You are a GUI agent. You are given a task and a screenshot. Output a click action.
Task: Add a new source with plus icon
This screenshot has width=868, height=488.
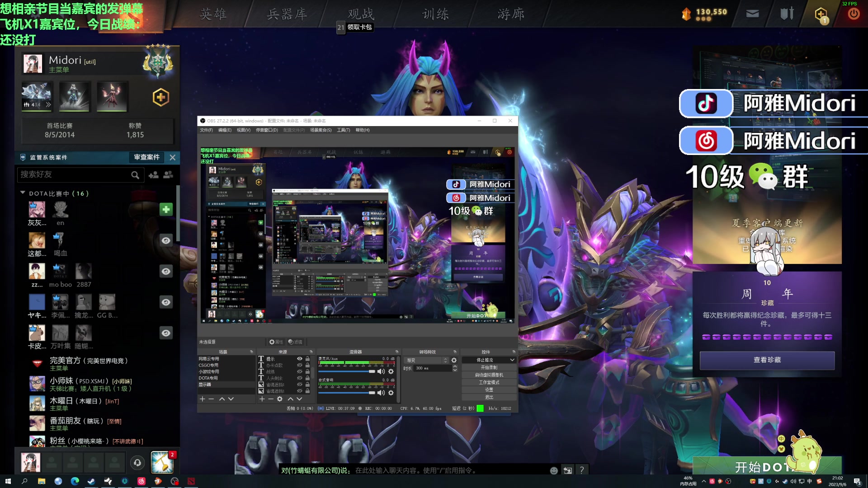click(x=262, y=399)
